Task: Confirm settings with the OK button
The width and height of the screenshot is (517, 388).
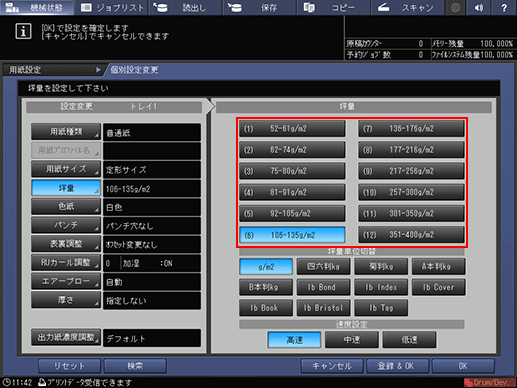Action: point(463,366)
